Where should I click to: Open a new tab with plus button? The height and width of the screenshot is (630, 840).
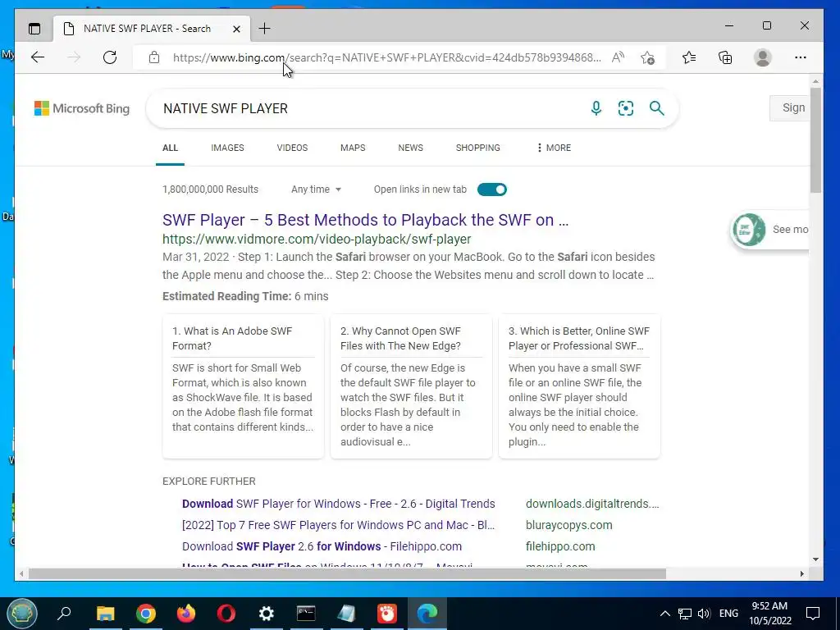click(265, 29)
